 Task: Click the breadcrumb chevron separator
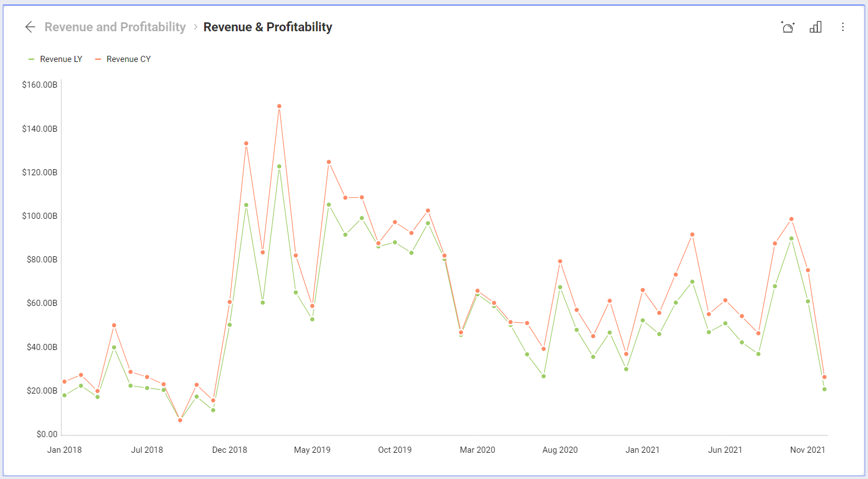[x=195, y=27]
